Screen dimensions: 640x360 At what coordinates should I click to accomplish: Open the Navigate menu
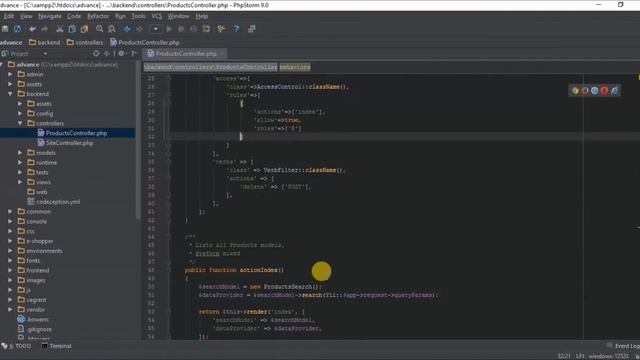pyautogui.click(x=49, y=16)
